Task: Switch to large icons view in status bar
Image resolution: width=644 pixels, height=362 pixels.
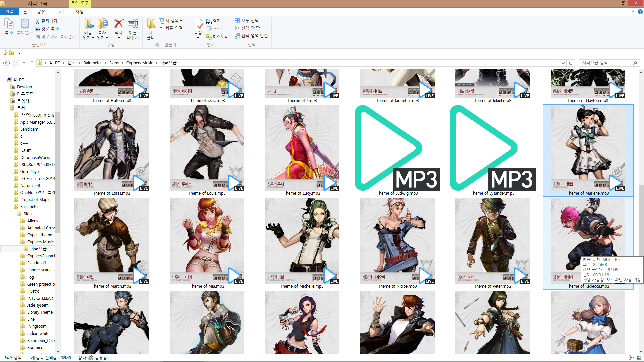Action: click(x=639, y=358)
